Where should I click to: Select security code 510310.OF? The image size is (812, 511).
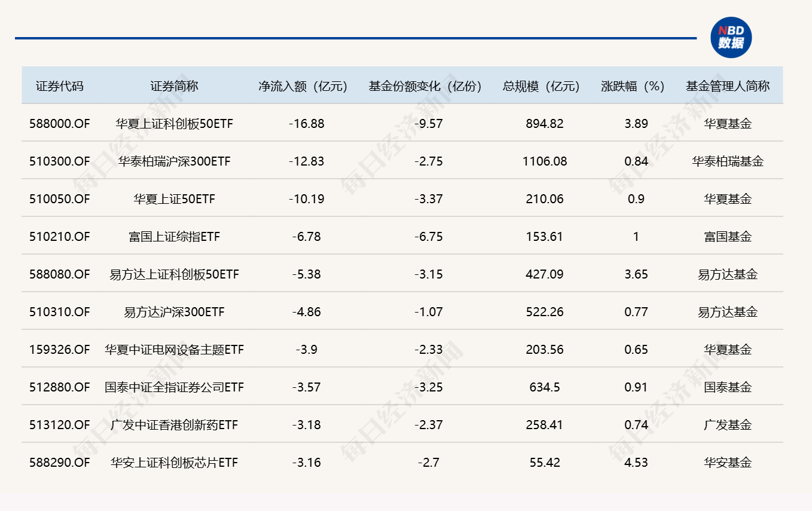click(x=60, y=312)
